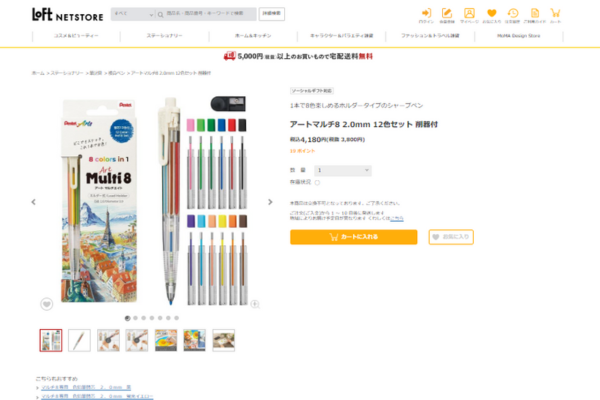Open the shopping cart icon in the header
600x400 pixels.
pyautogui.click(x=555, y=13)
